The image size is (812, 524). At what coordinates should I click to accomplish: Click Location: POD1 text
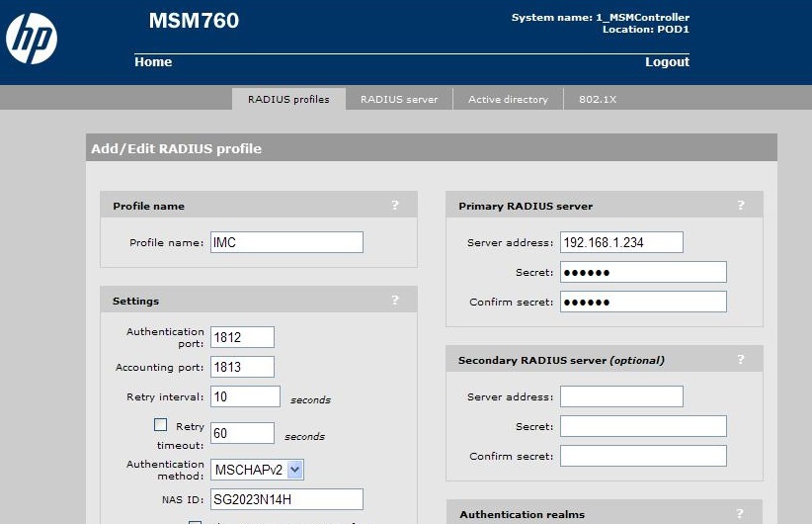pyautogui.click(x=646, y=29)
